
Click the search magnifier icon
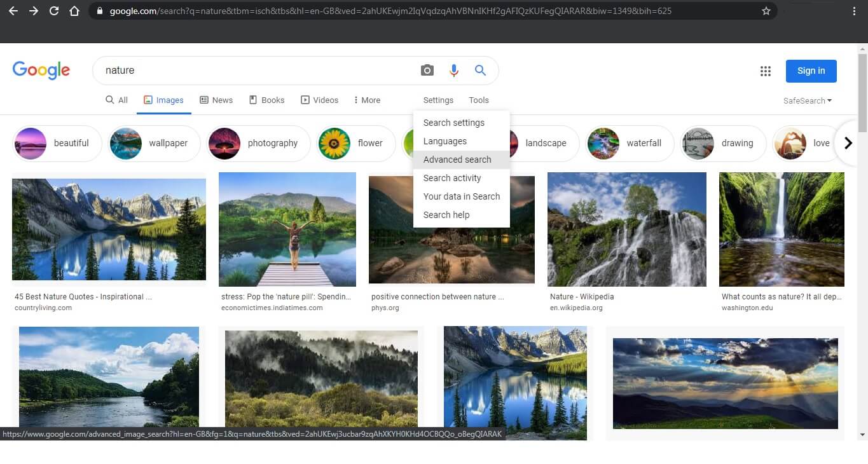click(480, 70)
